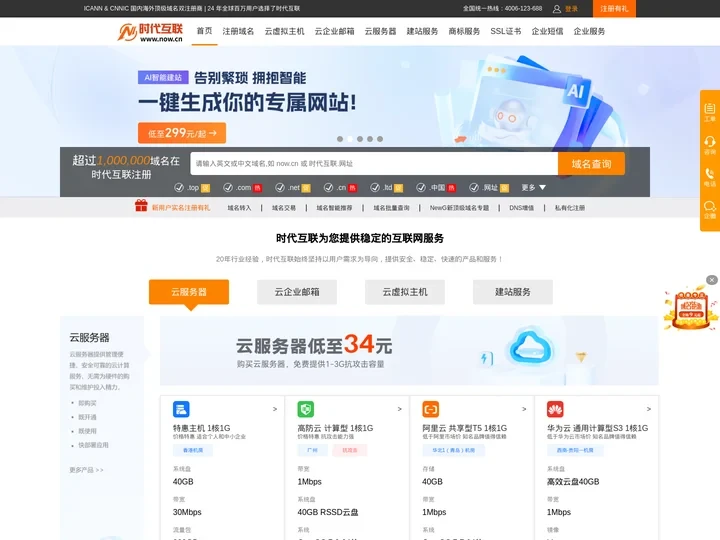The image size is (720, 540).
Task: Click the NewG新顶级域名专题 link
Action: pyautogui.click(x=459, y=208)
